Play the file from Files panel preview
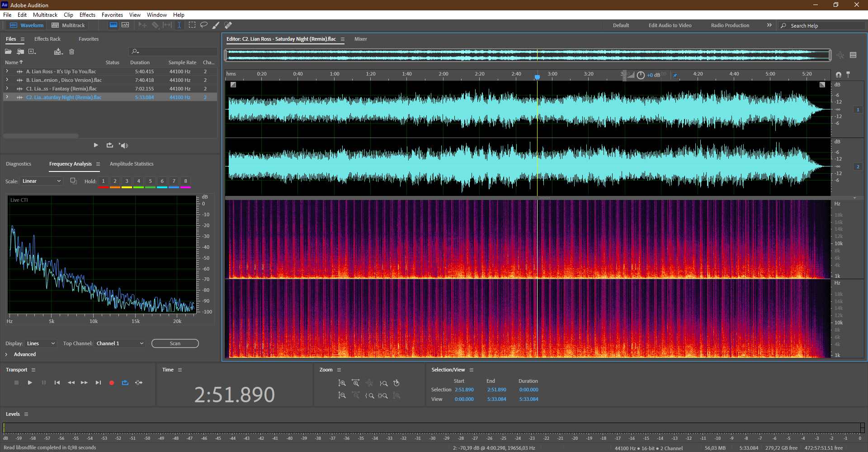 click(x=96, y=145)
